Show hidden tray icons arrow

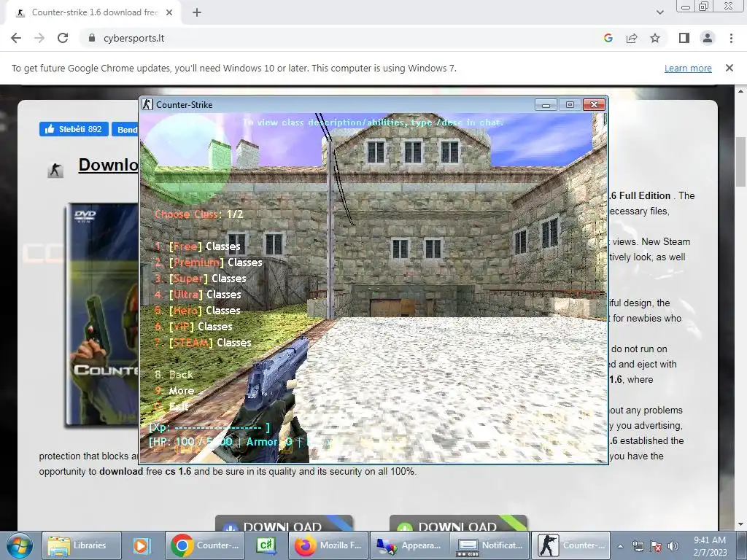pos(620,547)
